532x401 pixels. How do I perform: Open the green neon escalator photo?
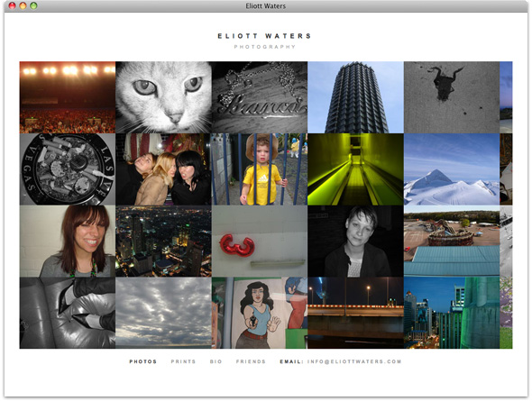355,169
